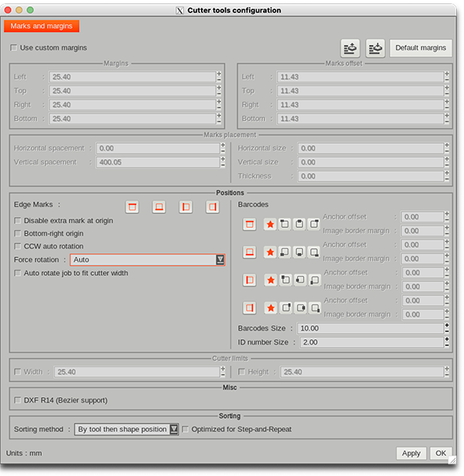Anchor top-edge barcode to the right corner
Screen dimensions: 464x476
[314, 224]
